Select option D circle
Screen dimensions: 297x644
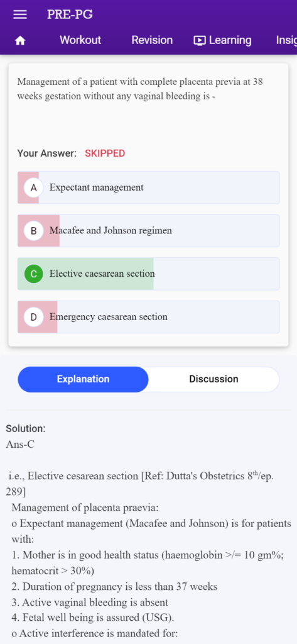coord(34,317)
